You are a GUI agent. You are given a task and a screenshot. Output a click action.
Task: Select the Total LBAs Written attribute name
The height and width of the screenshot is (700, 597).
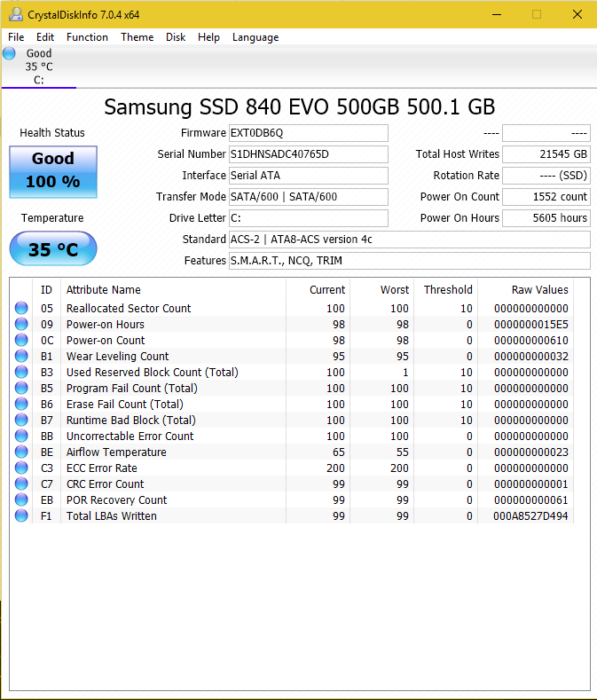(112, 516)
